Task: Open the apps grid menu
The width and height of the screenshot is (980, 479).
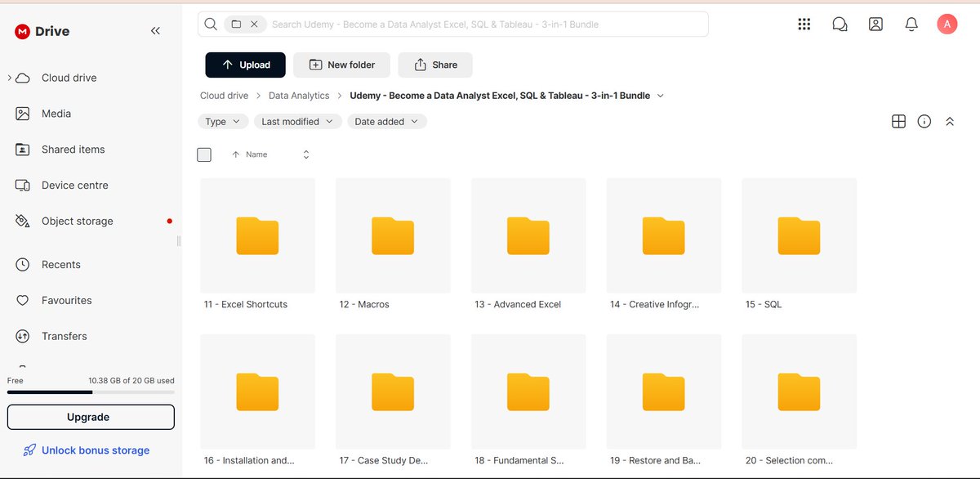Action: pyautogui.click(x=804, y=25)
